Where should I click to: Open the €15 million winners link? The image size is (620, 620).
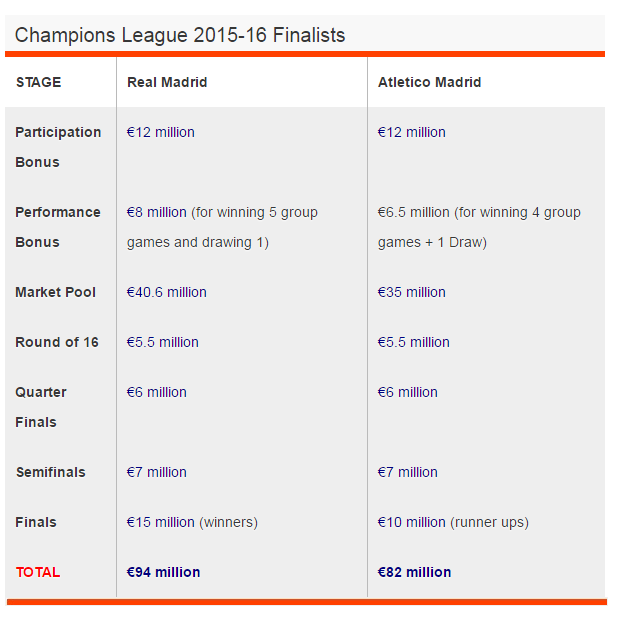pyautogui.click(x=161, y=522)
